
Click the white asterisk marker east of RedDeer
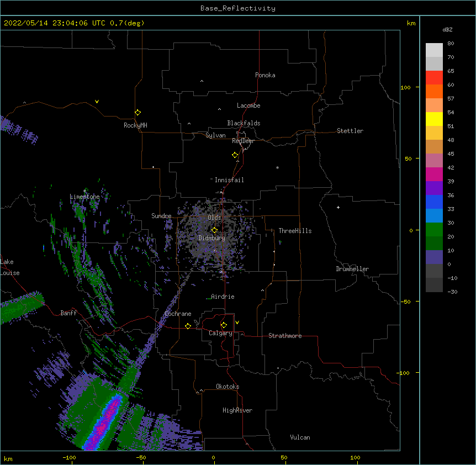pos(277,167)
